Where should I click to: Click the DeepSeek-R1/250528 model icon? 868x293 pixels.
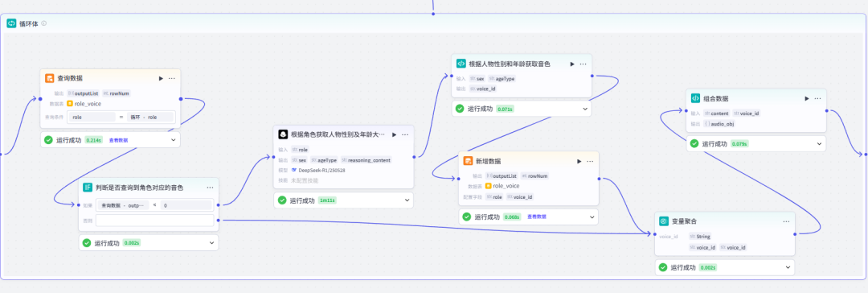[294, 170]
